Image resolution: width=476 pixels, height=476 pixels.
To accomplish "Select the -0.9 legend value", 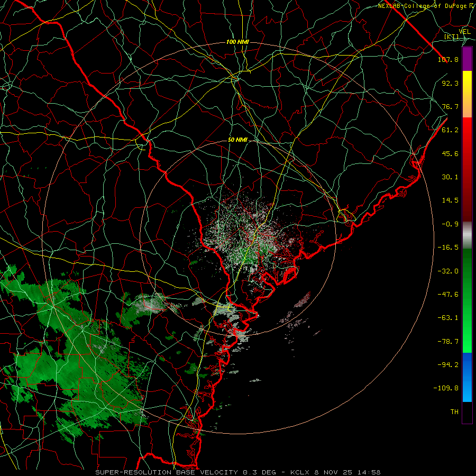I will [450, 224].
